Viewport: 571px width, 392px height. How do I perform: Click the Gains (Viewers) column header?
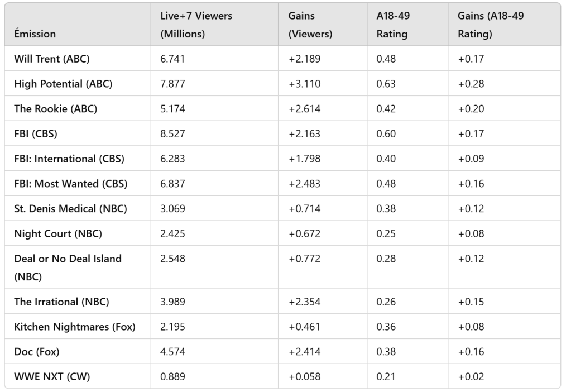[x=310, y=25]
